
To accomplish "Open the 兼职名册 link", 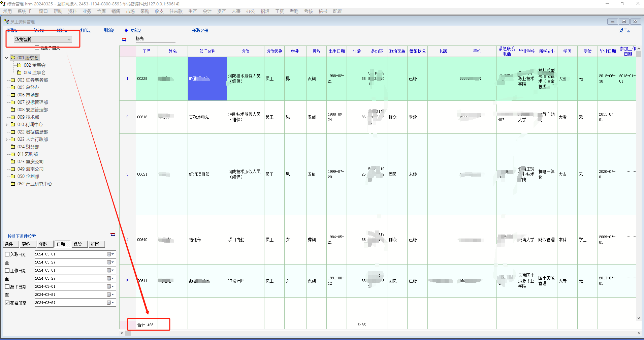I will [x=200, y=30].
